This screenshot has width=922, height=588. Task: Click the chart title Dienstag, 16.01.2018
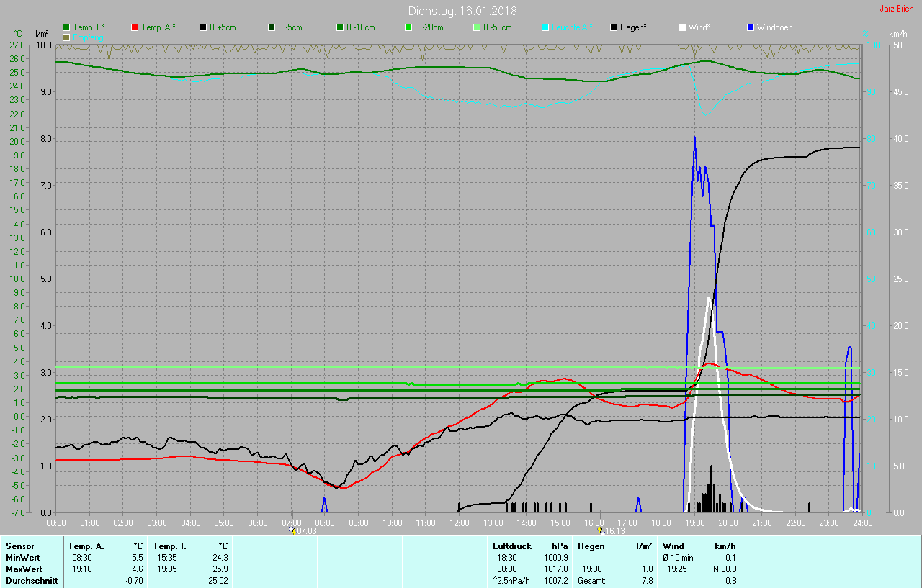462,11
